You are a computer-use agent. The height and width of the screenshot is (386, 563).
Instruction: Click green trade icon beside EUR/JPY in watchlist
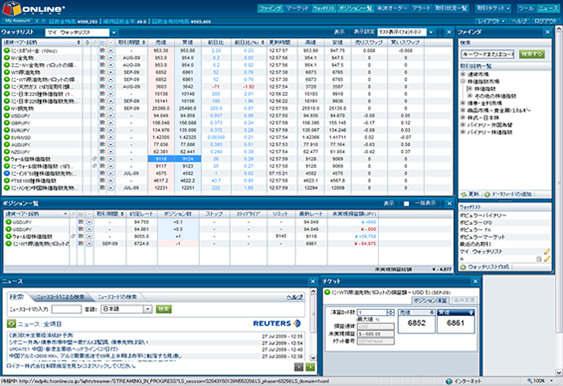click(x=7, y=130)
